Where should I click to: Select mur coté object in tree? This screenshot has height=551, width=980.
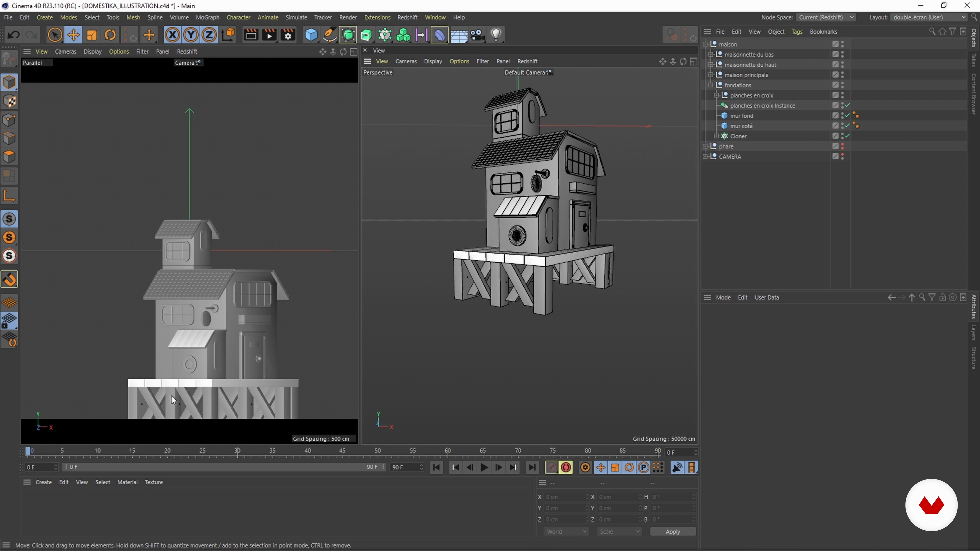point(741,126)
